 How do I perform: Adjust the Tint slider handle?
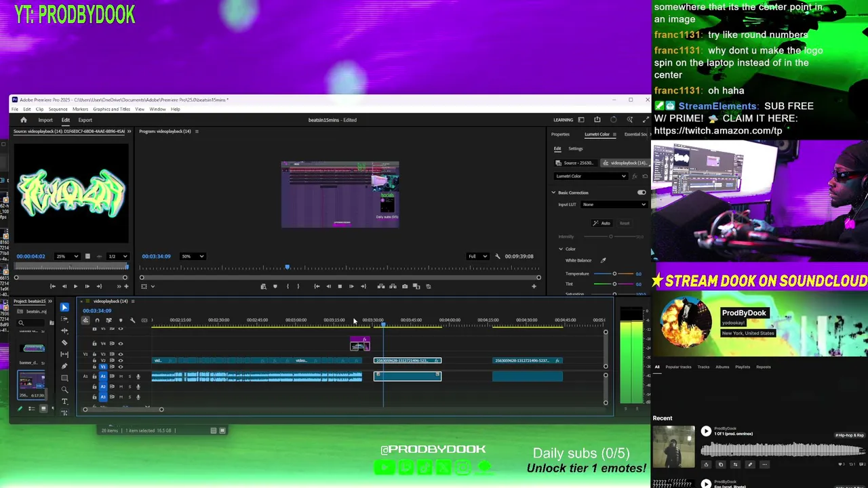click(614, 284)
